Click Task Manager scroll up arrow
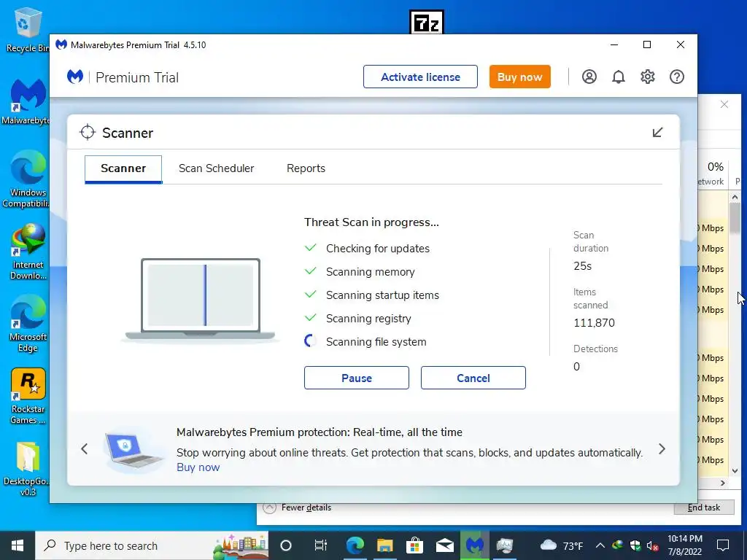The width and height of the screenshot is (747, 560). point(735,197)
